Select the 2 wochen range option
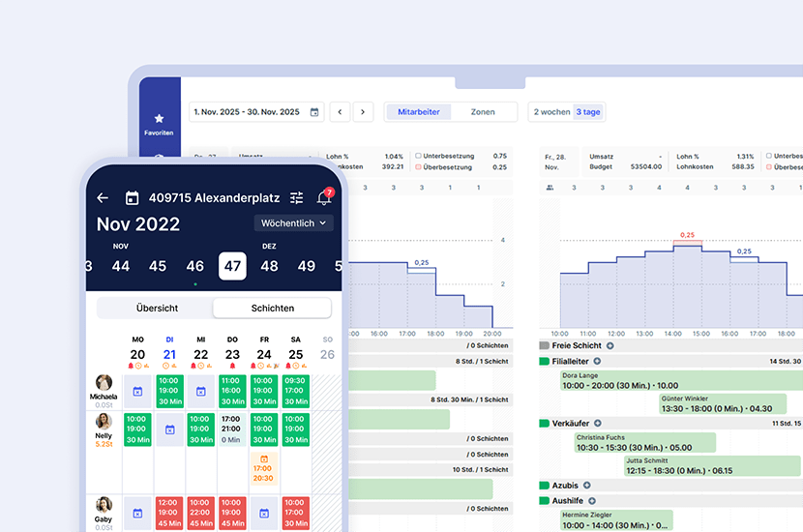The height and width of the screenshot is (532, 803). [551, 112]
